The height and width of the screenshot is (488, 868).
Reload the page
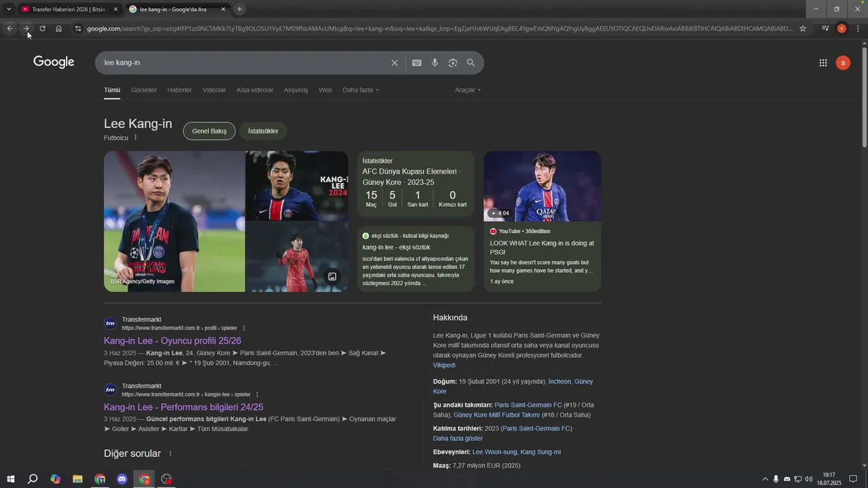click(42, 28)
